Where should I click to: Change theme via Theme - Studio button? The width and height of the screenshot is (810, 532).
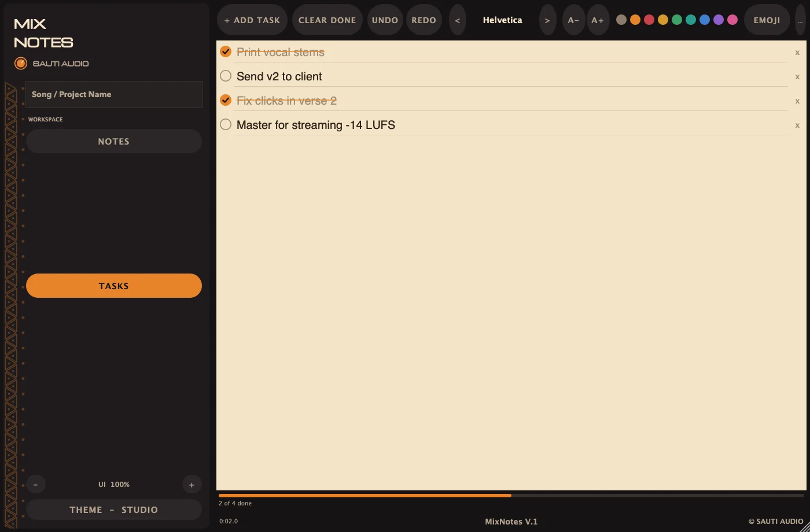tap(114, 510)
